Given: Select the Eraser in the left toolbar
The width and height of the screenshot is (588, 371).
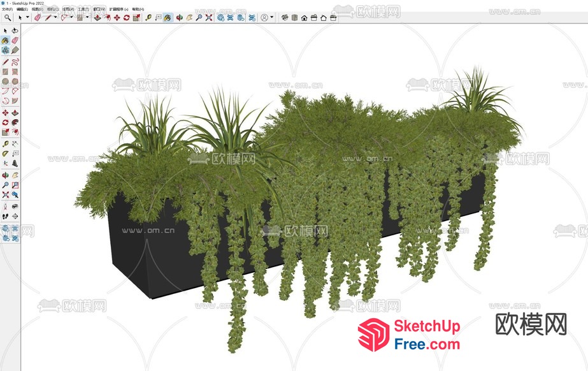Looking at the screenshot, I should [15, 41].
